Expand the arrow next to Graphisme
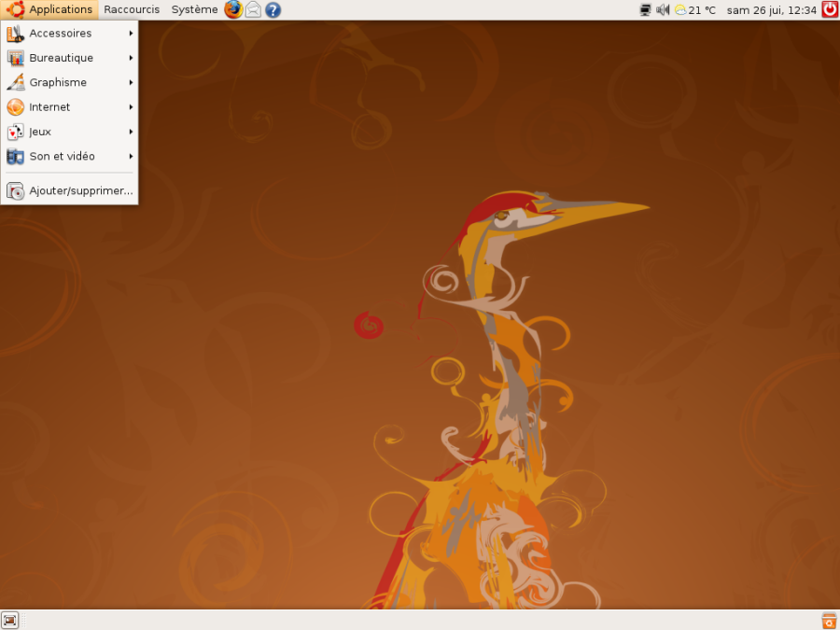This screenshot has width=840, height=630. pos(131,82)
